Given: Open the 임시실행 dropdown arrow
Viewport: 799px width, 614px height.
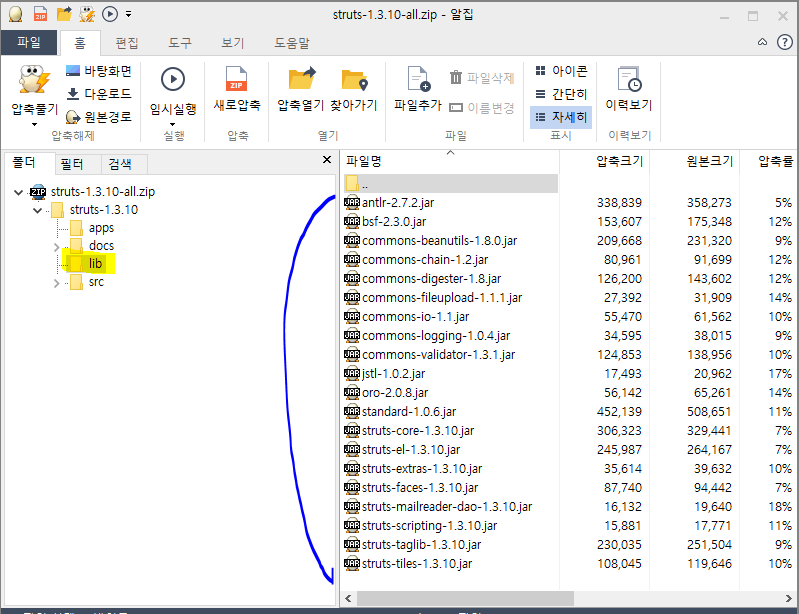Looking at the screenshot, I should 173,124.
